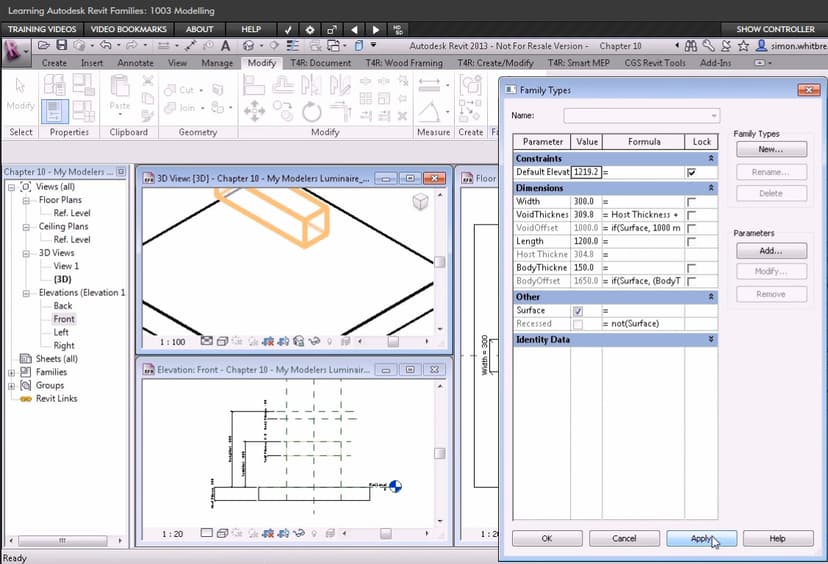Collapse the Views (all) tree node

pos(11,187)
